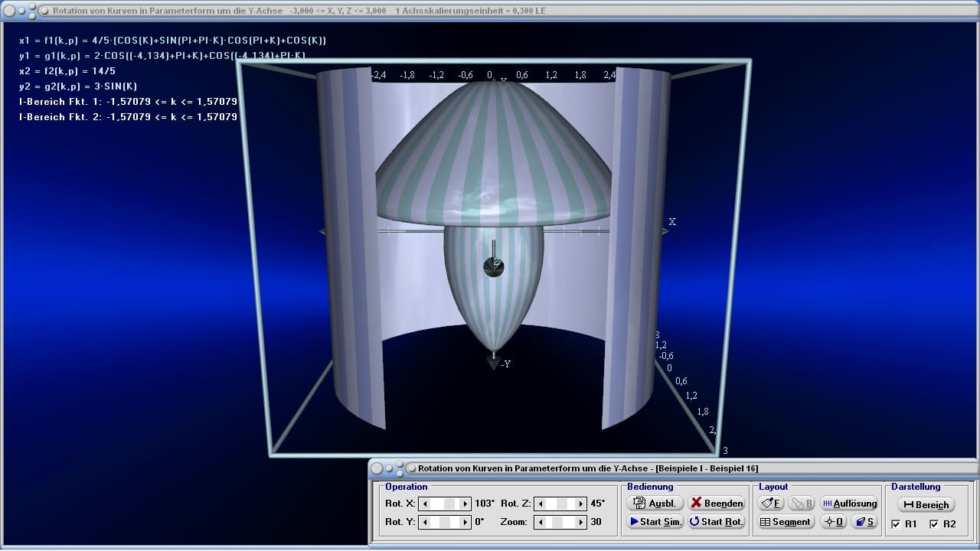Click the Ausbl. hide-panel button
The width and height of the screenshot is (980, 551).
tap(655, 503)
